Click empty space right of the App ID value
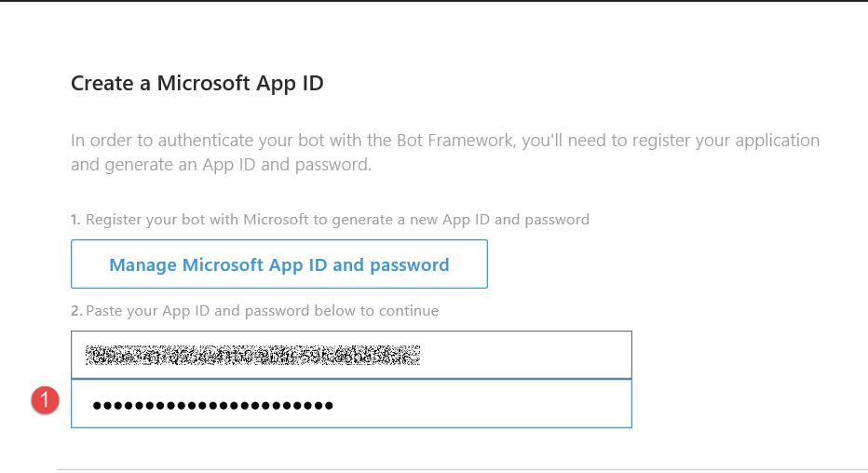The width and height of the screenshot is (868, 473). click(522, 355)
